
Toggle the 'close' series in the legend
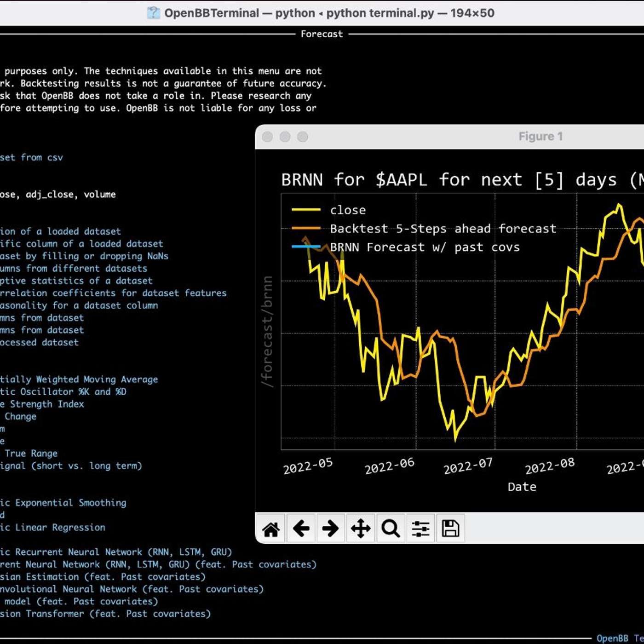(348, 210)
